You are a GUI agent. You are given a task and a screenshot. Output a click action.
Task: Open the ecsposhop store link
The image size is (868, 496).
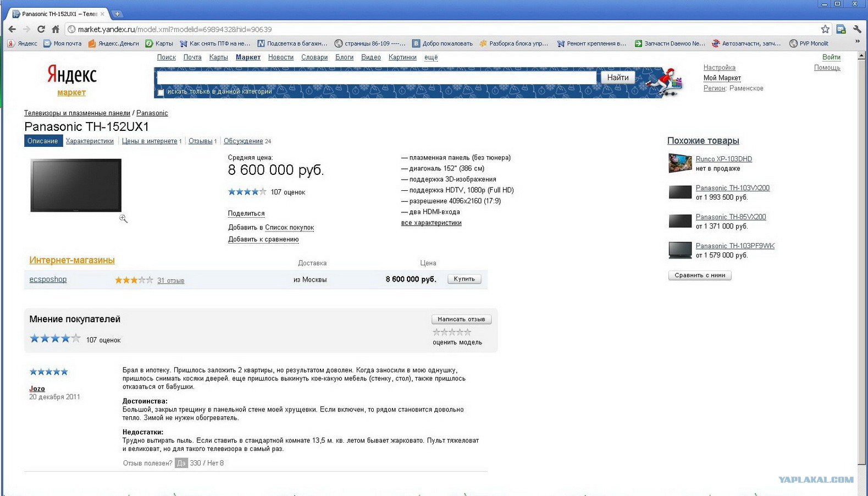[x=48, y=280]
